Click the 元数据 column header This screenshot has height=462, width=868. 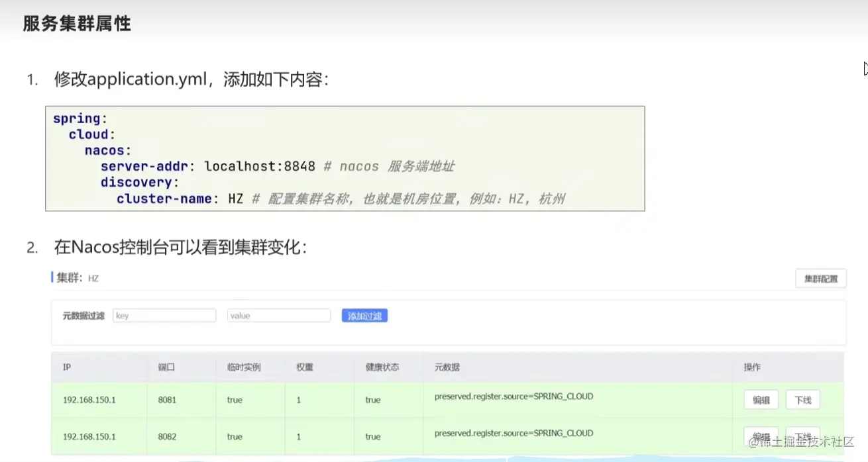447,367
